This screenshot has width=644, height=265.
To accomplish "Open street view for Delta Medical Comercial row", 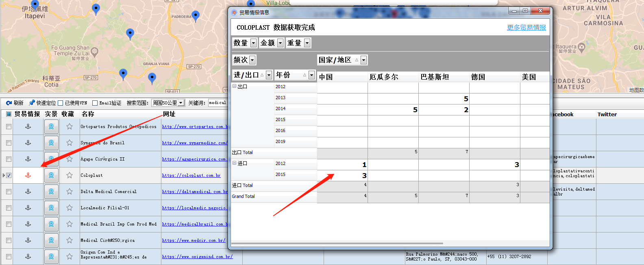I will tap(51, 191).
